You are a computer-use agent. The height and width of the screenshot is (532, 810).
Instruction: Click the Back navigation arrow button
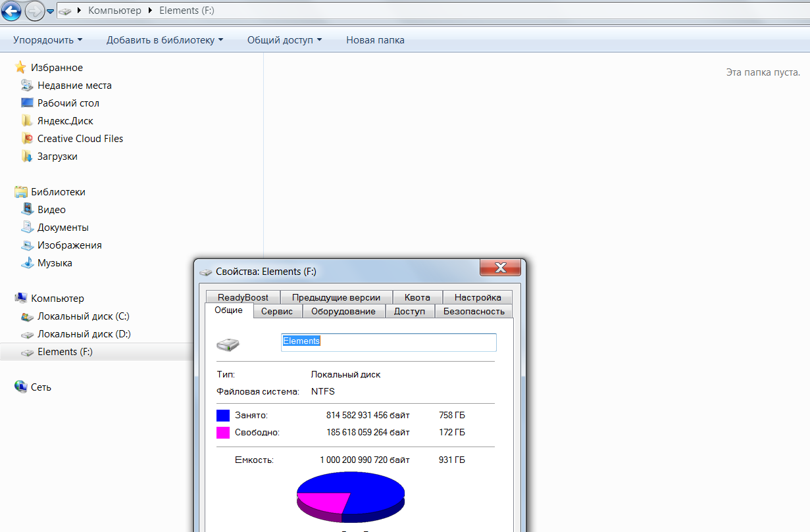point(12,10)
